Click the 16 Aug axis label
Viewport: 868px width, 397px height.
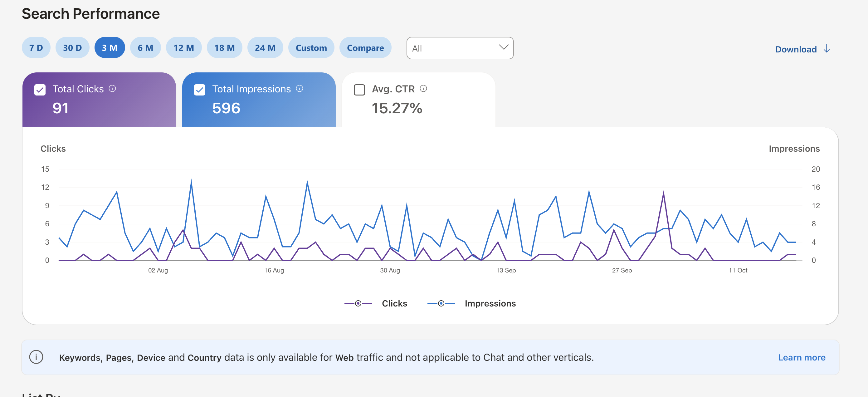[274, 270]
